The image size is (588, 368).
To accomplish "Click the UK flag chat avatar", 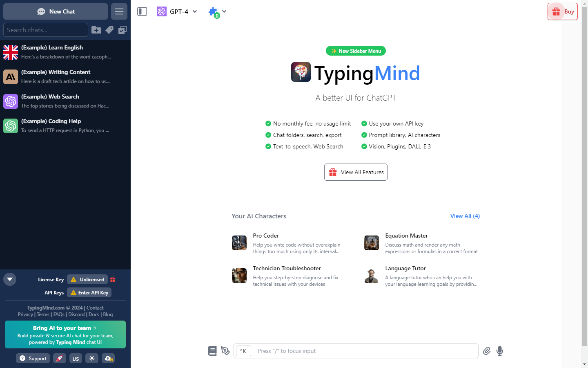I will click(11, 52).
